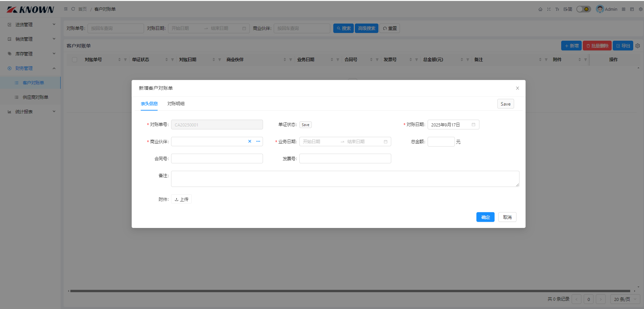Screen dimensions: 644x309
Task: Toggle the dark mode theme switch
Action: (583, 9)
